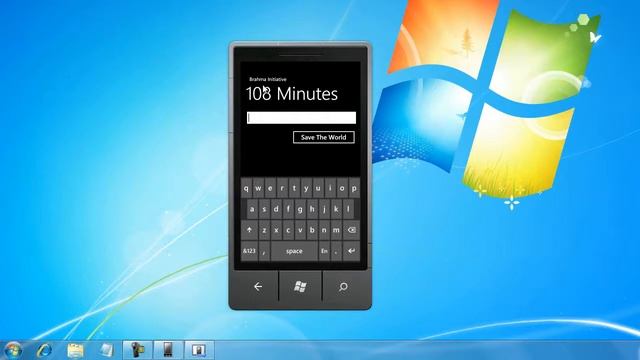Screen dimensions: 640x360
Task: Tap the phone's Search magnifier button
Action: [343, 287]
